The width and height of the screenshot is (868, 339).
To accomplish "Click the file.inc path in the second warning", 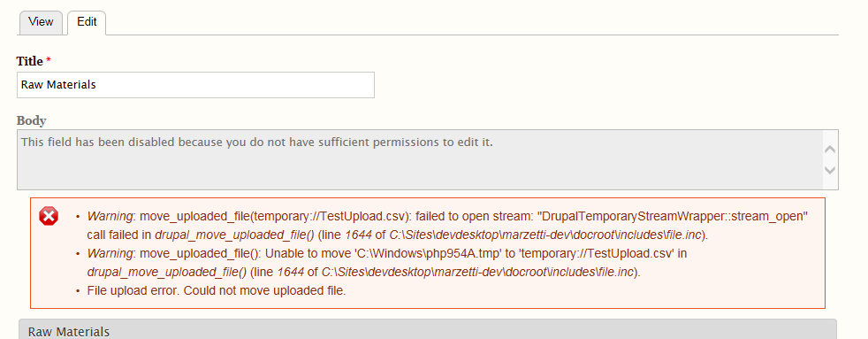I will pyautogui.click(x=477, y=273).
